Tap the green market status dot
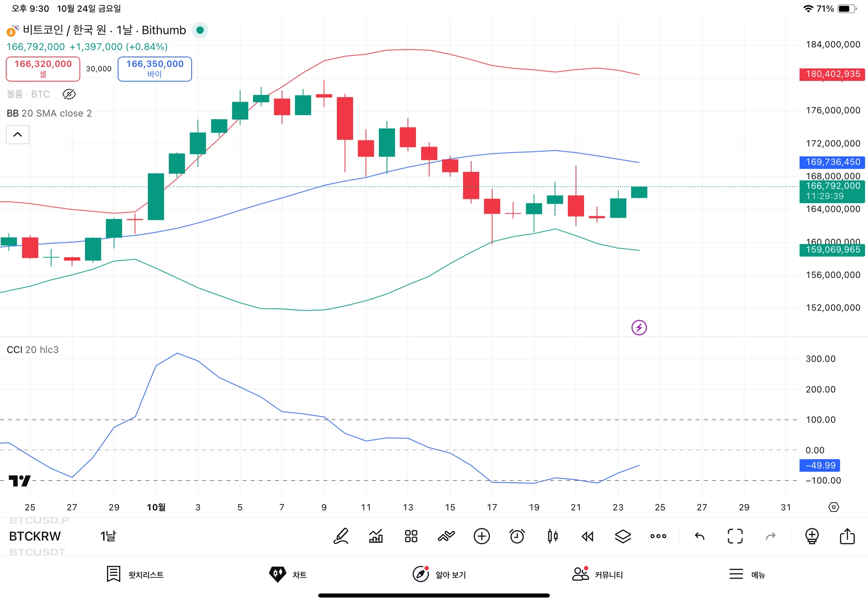 (200, 30)
